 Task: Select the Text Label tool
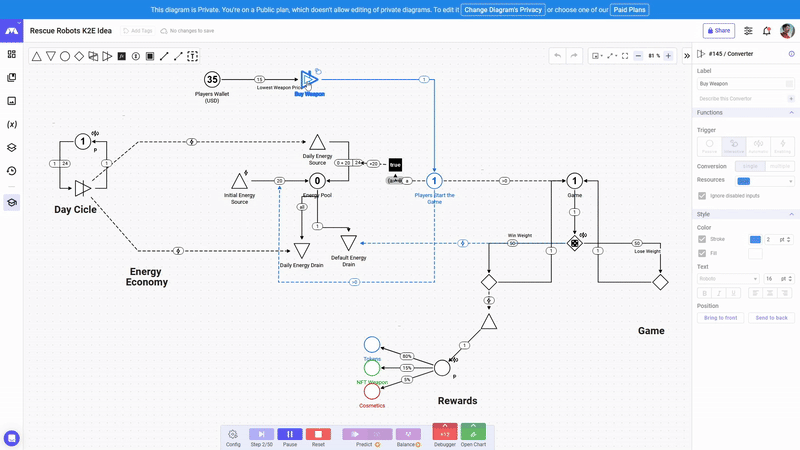coord(192,56)
